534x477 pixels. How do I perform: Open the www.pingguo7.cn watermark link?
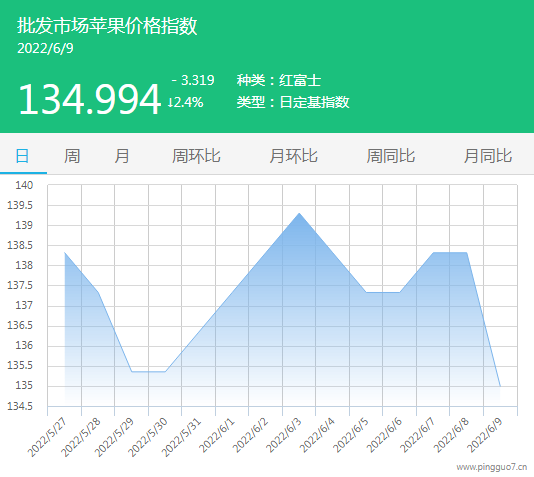(492, 467)
